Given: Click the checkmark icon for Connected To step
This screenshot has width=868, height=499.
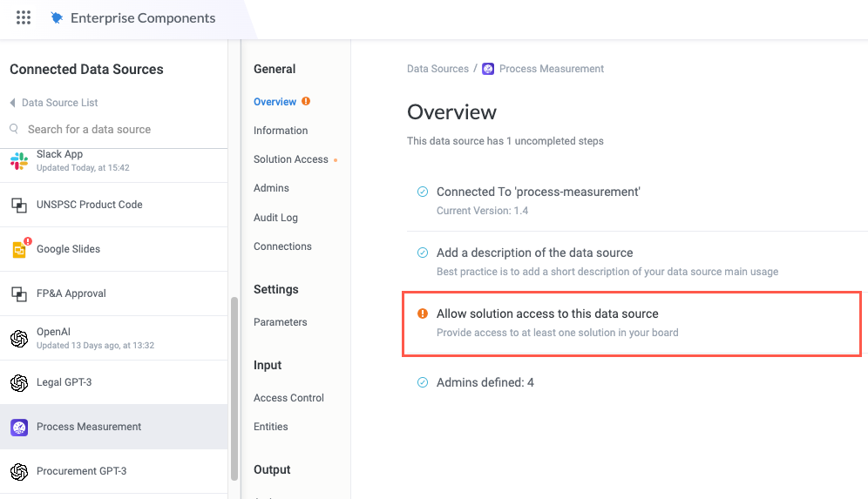Looking at the screenshot, I should point(423,192).
